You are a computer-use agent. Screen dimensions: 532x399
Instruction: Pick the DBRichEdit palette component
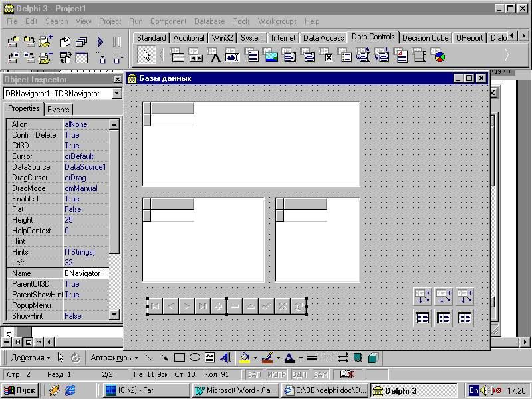[401, 55]
